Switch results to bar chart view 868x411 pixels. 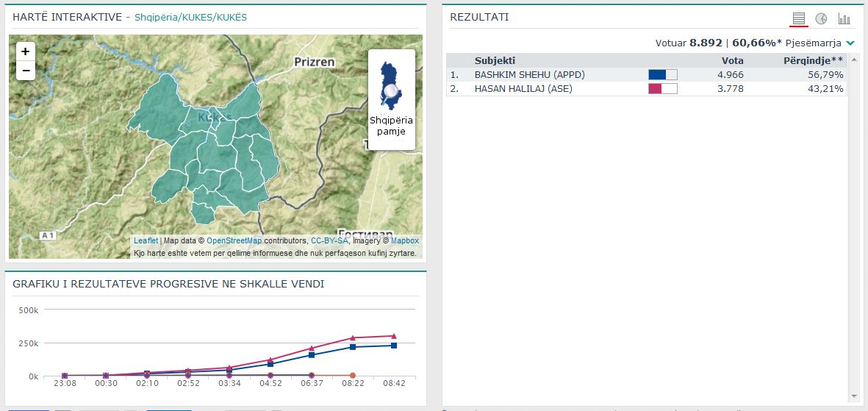coord(844,19)
